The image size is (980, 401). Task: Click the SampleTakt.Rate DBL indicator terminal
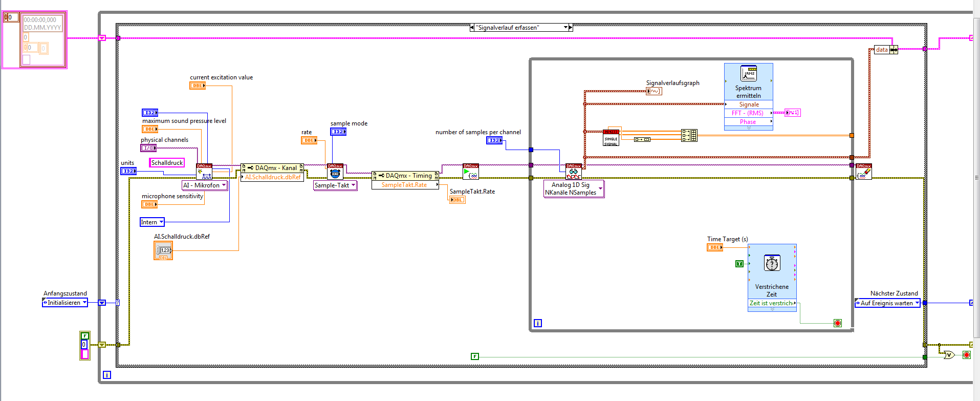[x=458, y=200]
